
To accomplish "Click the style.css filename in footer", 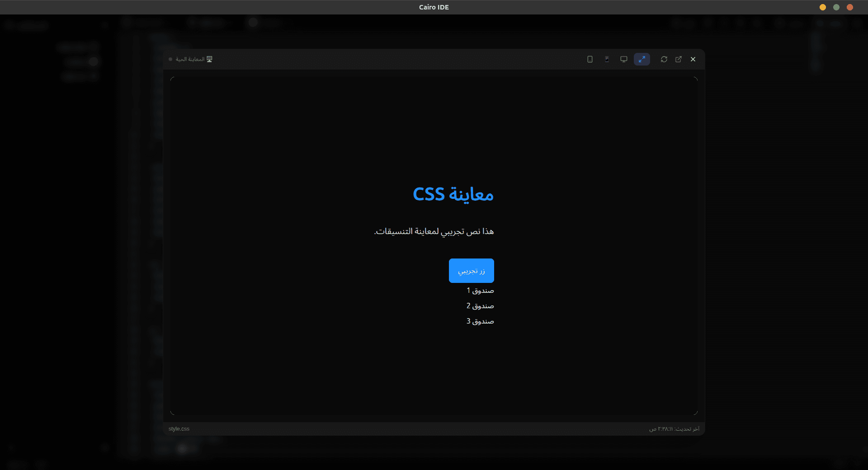I will (x=179, y=429).
